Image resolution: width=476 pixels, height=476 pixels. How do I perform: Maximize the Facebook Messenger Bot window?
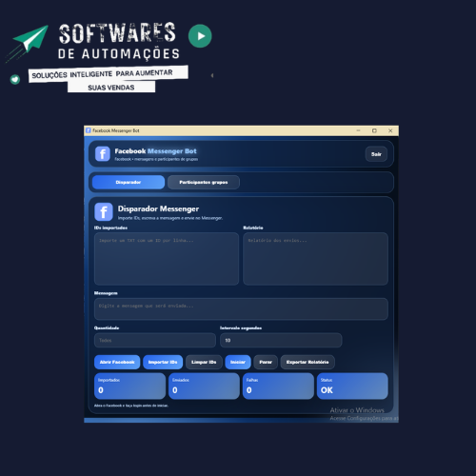[x=374, y=130]
